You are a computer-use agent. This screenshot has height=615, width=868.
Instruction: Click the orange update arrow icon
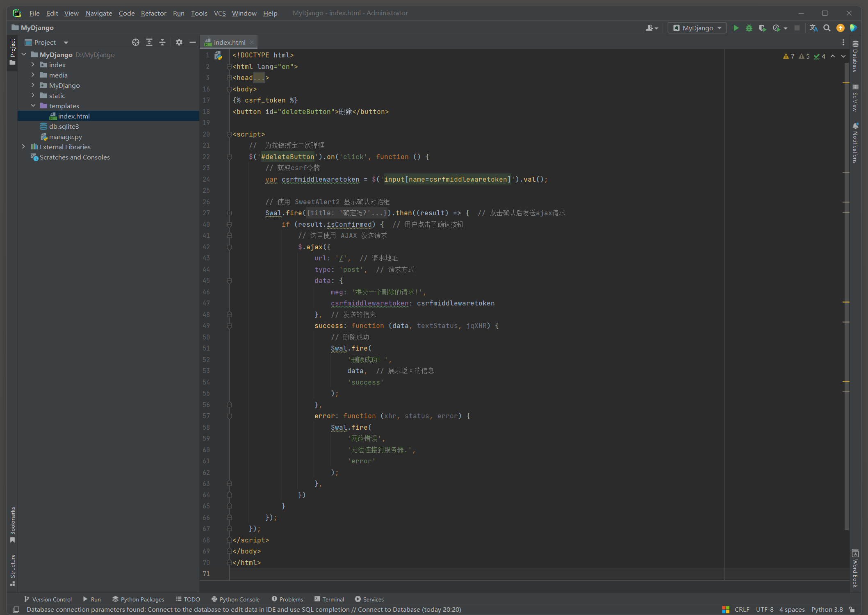tap(841, 28)
